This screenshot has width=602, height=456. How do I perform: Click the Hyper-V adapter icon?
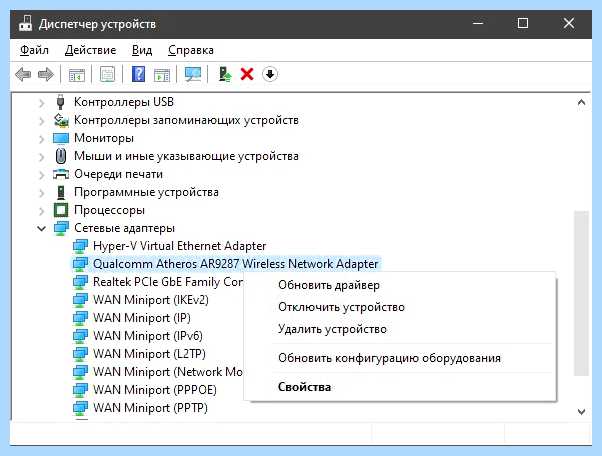(80, 246)
